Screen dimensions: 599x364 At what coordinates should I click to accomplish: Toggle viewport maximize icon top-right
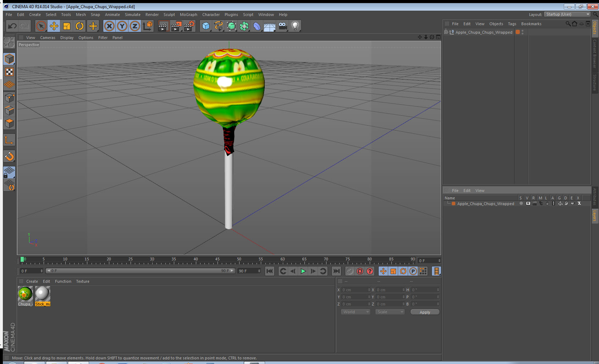coord(438,37)
